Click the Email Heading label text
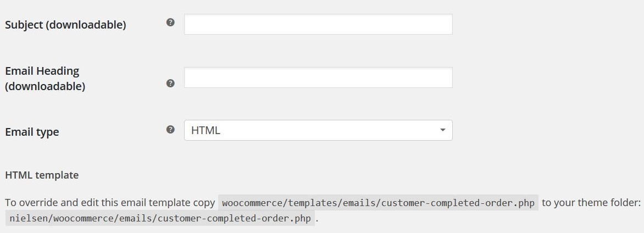Image resolution: width=644 pixels, height=233 pixels. click(x=42, y=71)
